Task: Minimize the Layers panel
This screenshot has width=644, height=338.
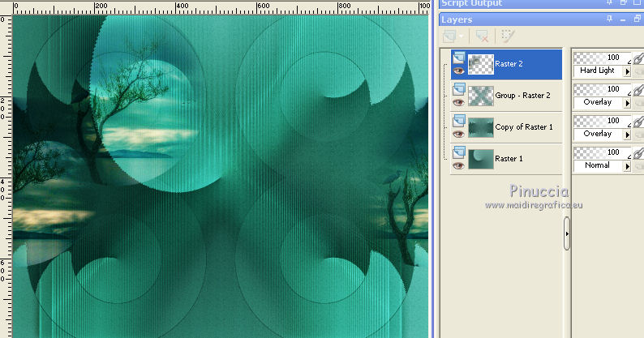Action: [x=623, y=19]
